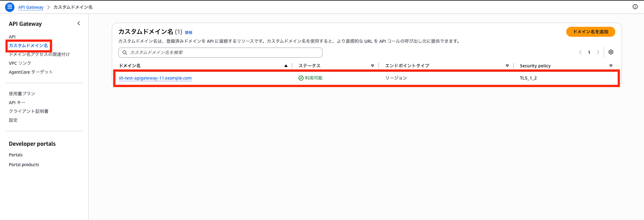This screenshot has width=644, height=220.
Task: Click ドメイン名を追加 button
Action: coord(591,32)
